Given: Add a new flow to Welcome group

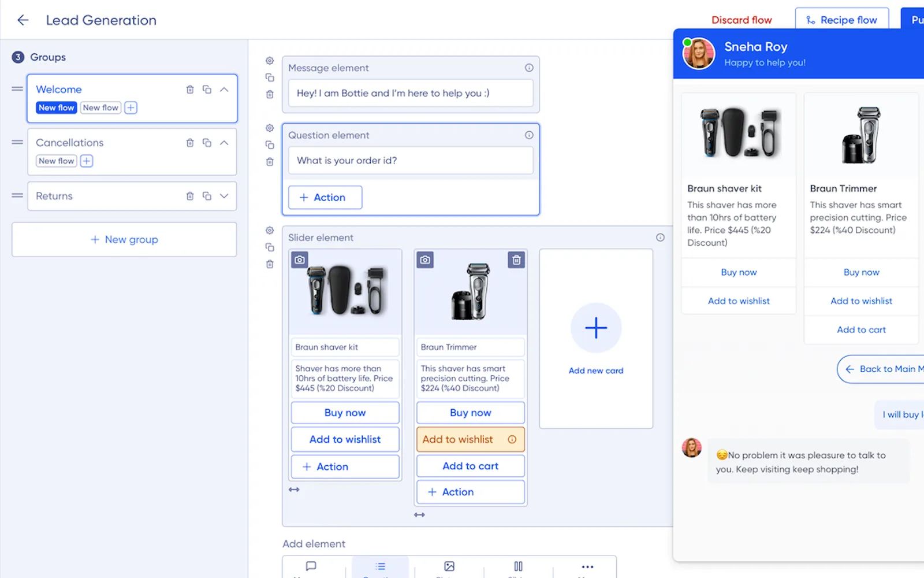Looking at the screenshot, I should pos(131,108).
